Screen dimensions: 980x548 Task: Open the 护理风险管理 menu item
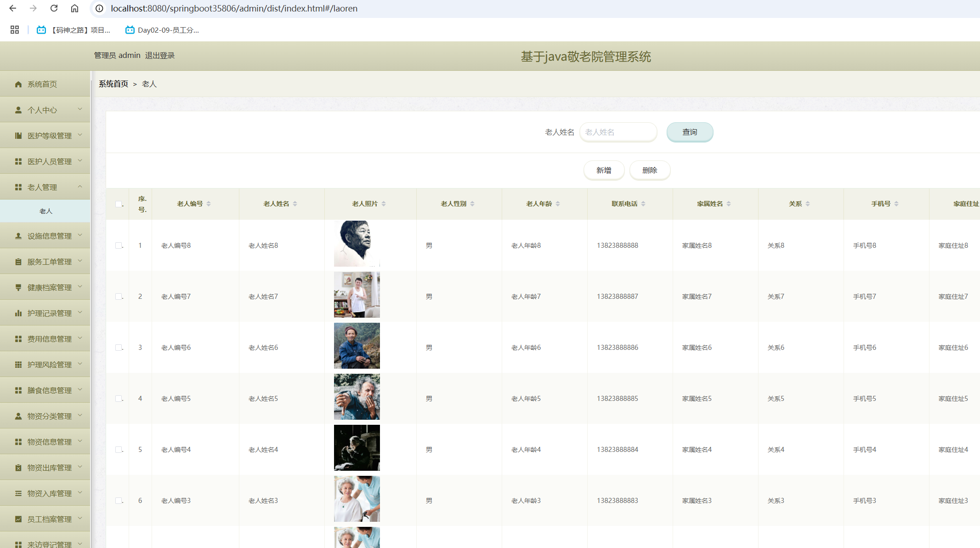45,365
